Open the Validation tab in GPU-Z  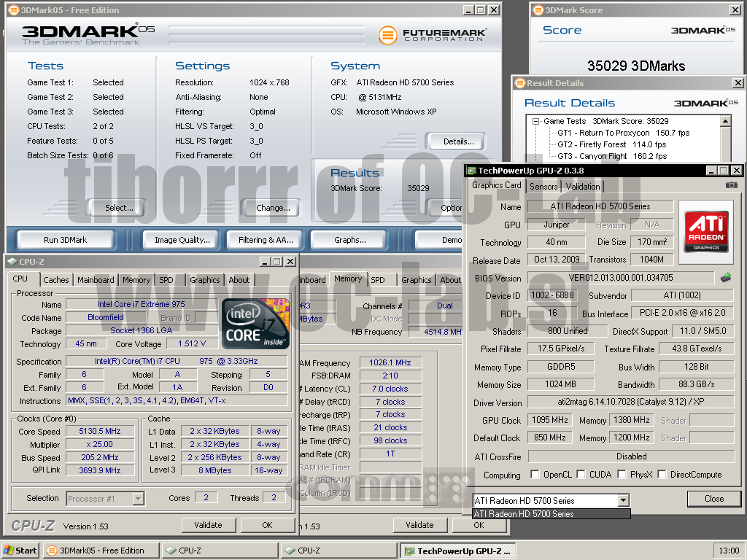click(583, 186)
